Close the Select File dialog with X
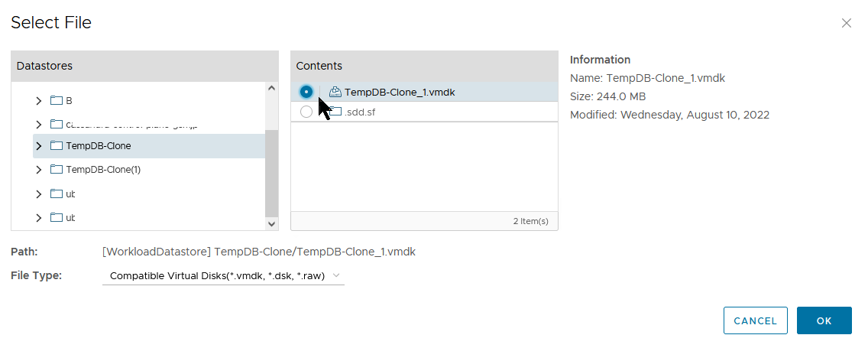This screenshot has width=868, height=348. point(846,23)
